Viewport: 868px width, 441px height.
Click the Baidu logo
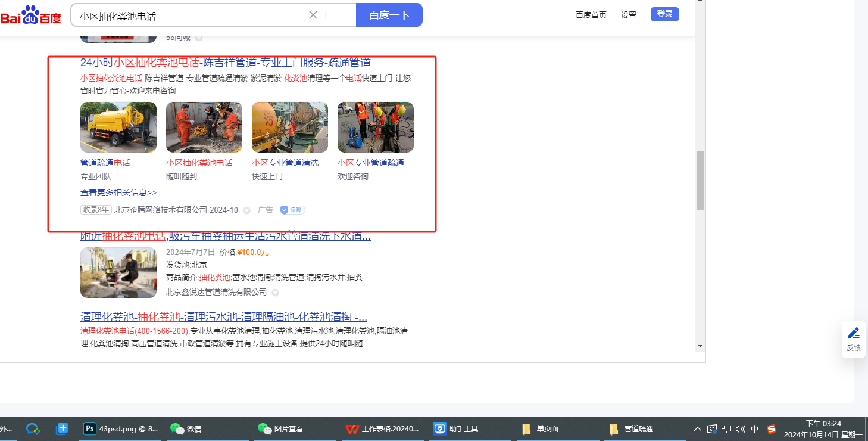point(30,15)
